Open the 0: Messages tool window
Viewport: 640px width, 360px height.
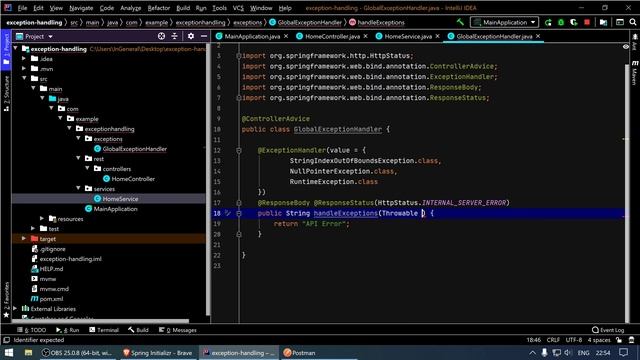point(178,330)
